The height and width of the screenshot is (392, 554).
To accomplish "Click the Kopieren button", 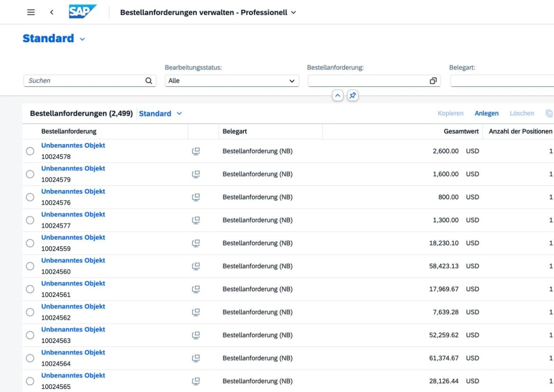I will [451, 113].
